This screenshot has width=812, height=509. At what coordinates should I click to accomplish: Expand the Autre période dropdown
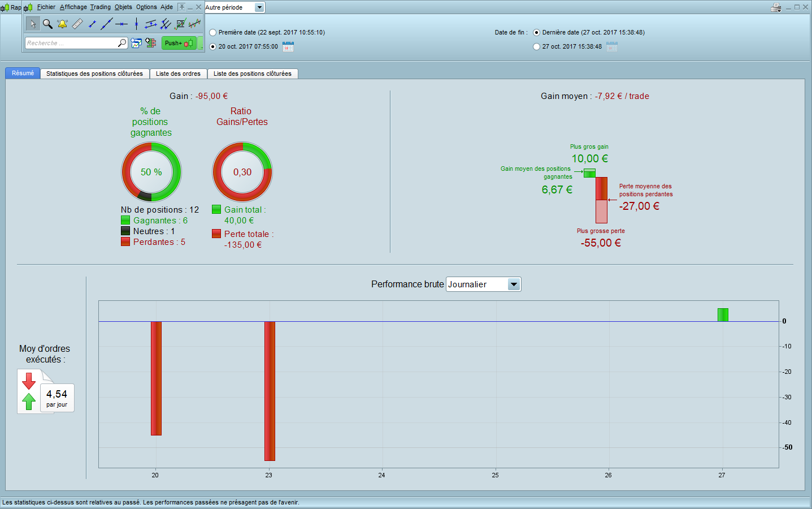tap(259, 7)
